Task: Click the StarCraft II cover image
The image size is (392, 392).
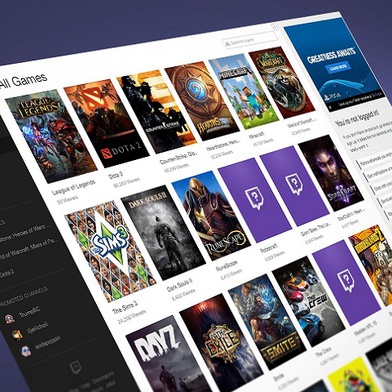Action: pyautogui.click(x=331, y=172)
